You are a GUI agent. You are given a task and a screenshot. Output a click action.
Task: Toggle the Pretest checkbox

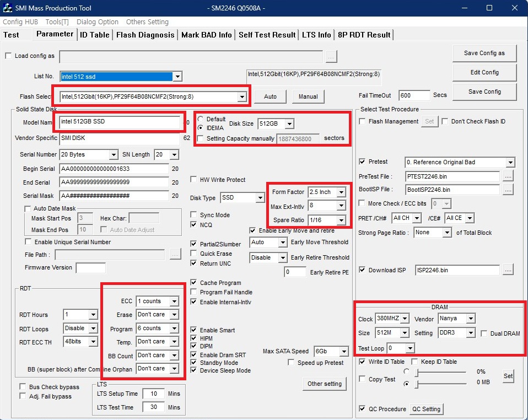click(x=362, y=161)
